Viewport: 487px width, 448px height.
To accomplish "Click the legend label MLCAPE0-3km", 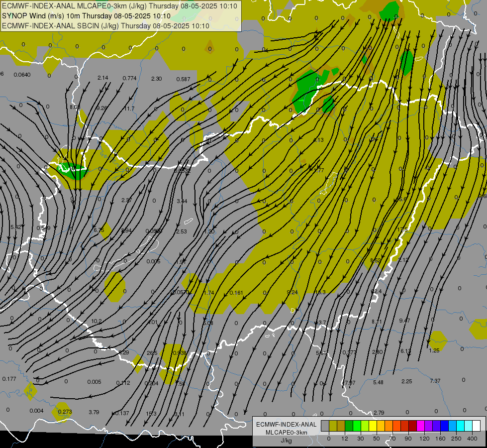I will tap(286, 433).
